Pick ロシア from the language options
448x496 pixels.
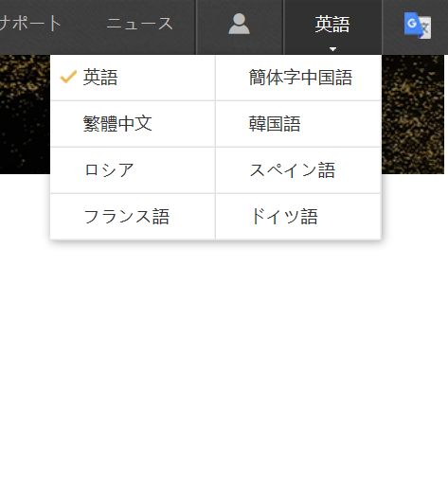(x=133, y=170)
